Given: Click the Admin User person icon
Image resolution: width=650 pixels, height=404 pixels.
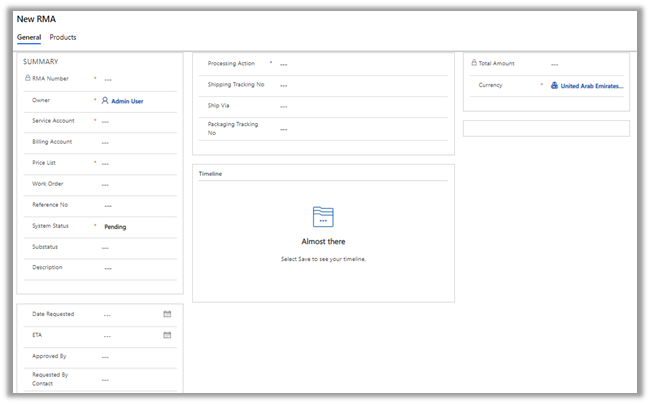Looking at the screenshot, I should 105,100.
